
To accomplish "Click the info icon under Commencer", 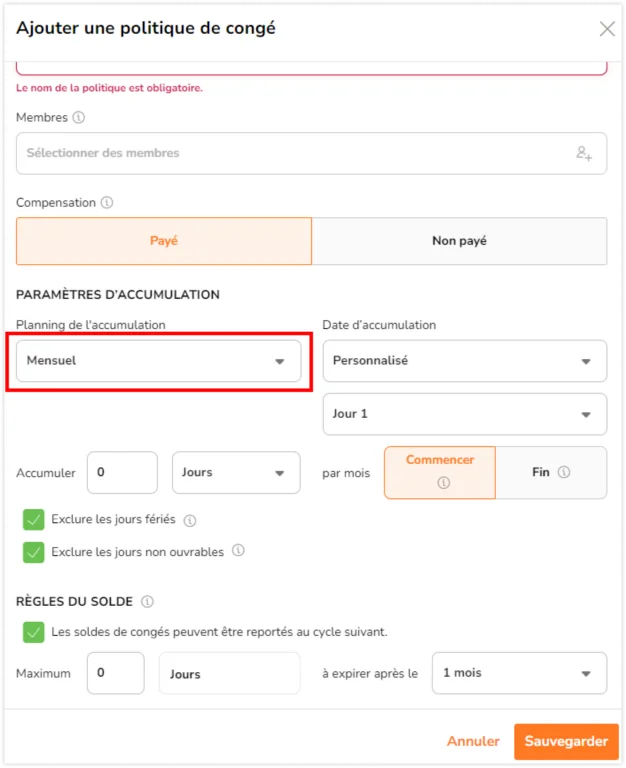I will coord(444,482).
